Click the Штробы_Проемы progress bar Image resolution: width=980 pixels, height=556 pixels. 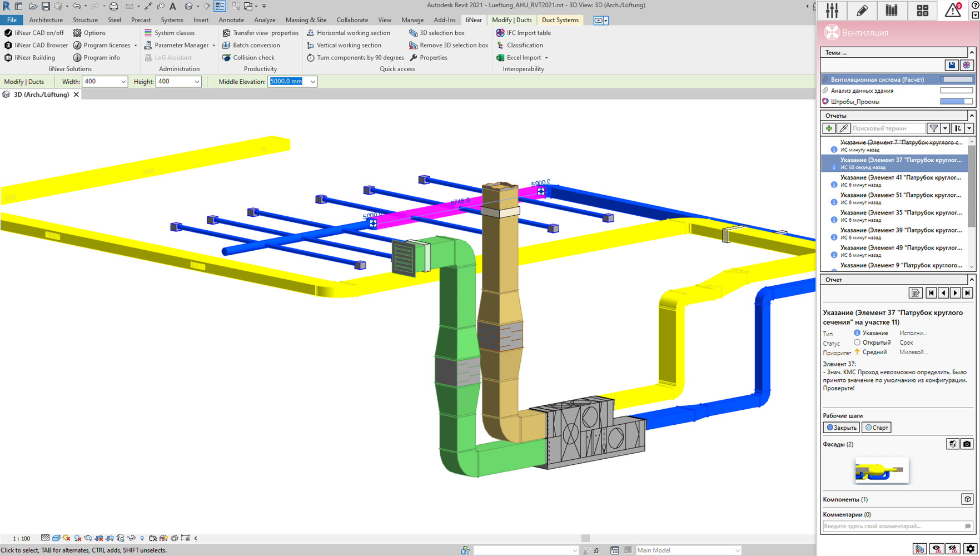click(x=956, y=102)
